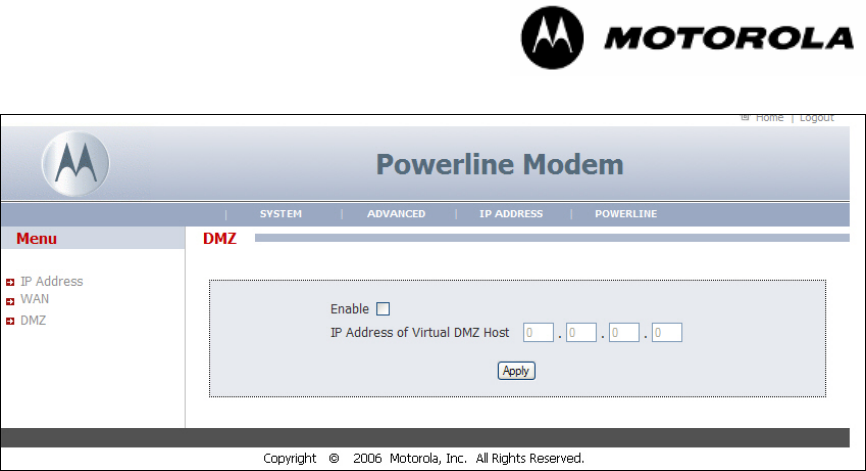
Task: Click the Motorola logo in the banner
Action: click(x=76, y=164)
